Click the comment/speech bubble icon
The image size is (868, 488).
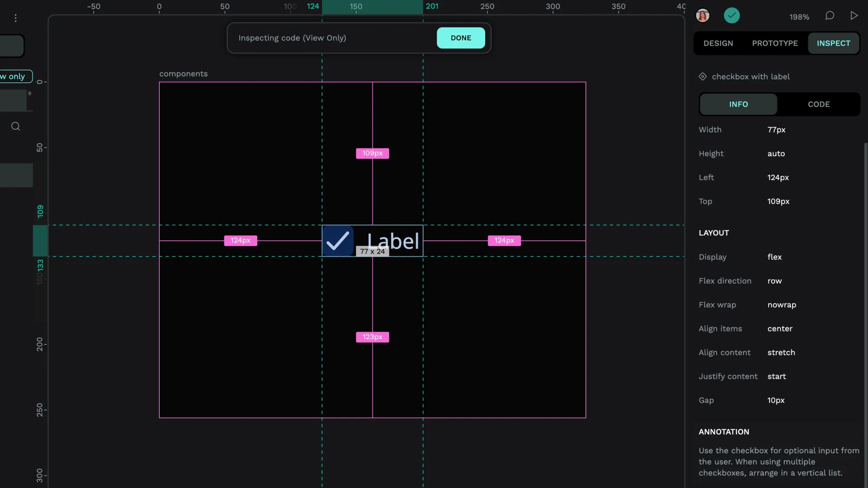[829, 16]
